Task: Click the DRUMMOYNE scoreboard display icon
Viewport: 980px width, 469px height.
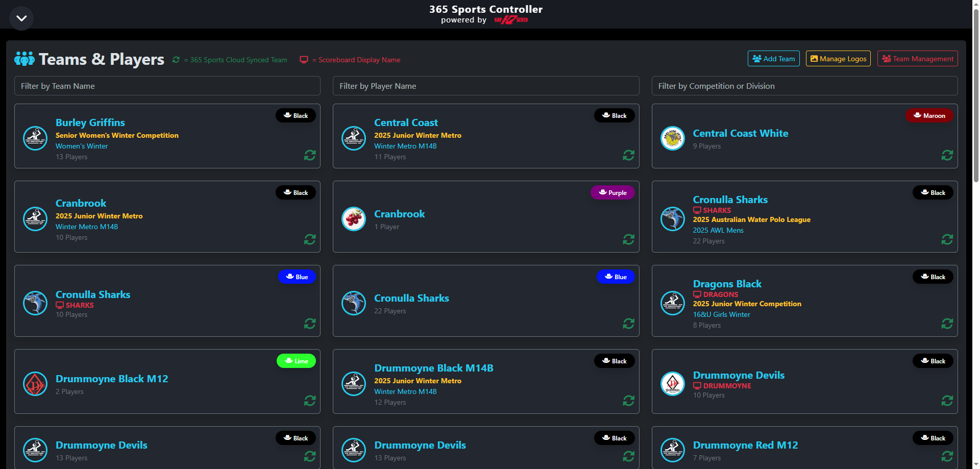Action: [x=697, y=386]
